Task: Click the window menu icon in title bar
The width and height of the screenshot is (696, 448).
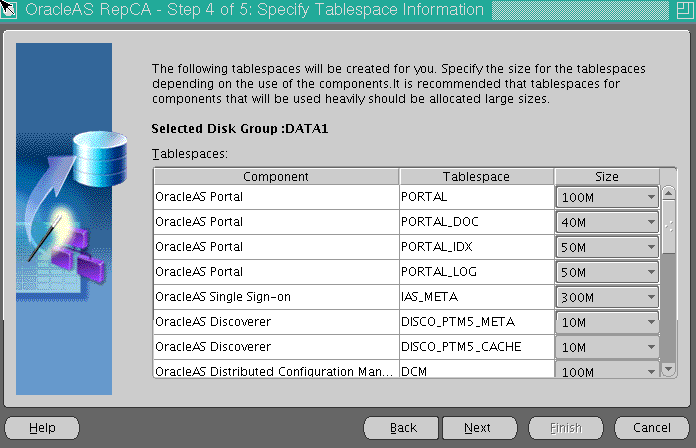Action: [8, 9]
